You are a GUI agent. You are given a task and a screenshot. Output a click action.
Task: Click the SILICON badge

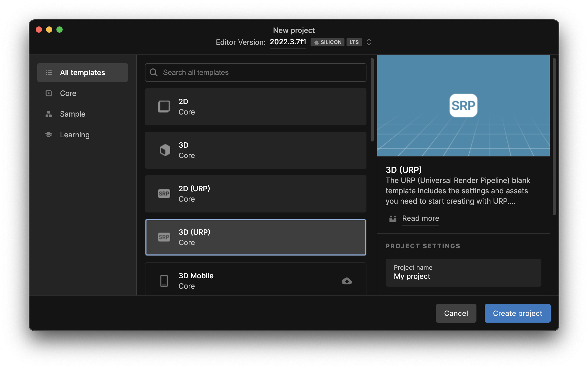coord(328,42)
